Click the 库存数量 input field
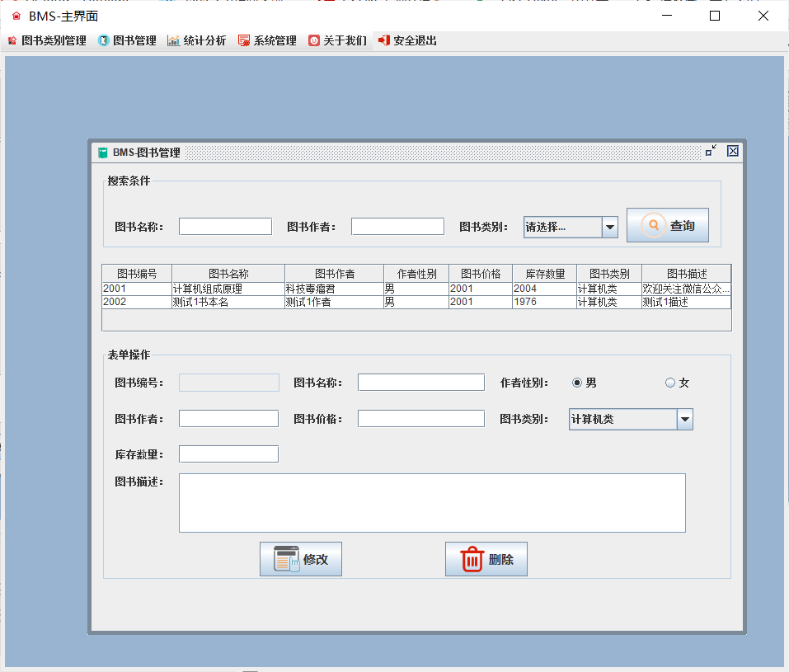Screen dimensions: 789x672 coord(228,453)
